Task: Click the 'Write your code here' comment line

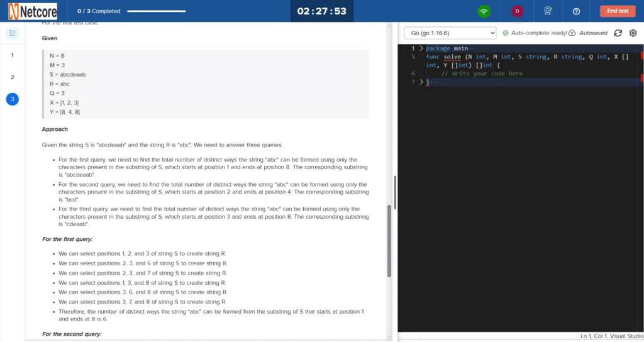Action: pyautogui.click(x=482, y=74)
